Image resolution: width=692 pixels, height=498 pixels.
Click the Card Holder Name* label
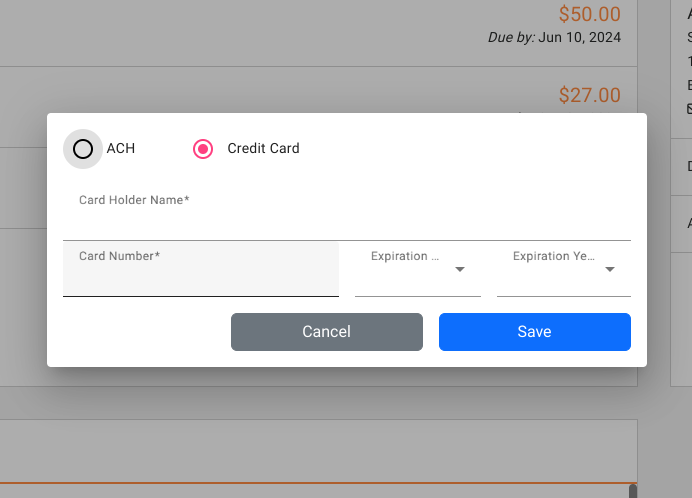click(134, 200)
